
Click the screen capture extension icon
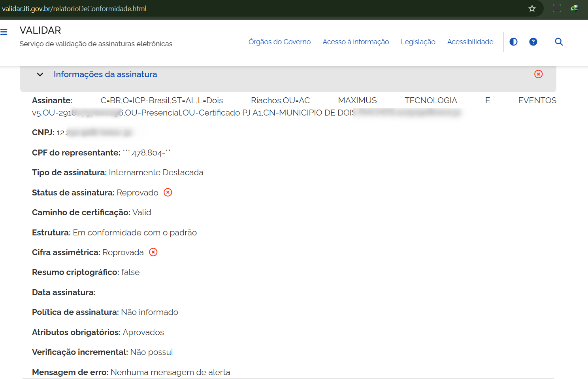[556, 8]
